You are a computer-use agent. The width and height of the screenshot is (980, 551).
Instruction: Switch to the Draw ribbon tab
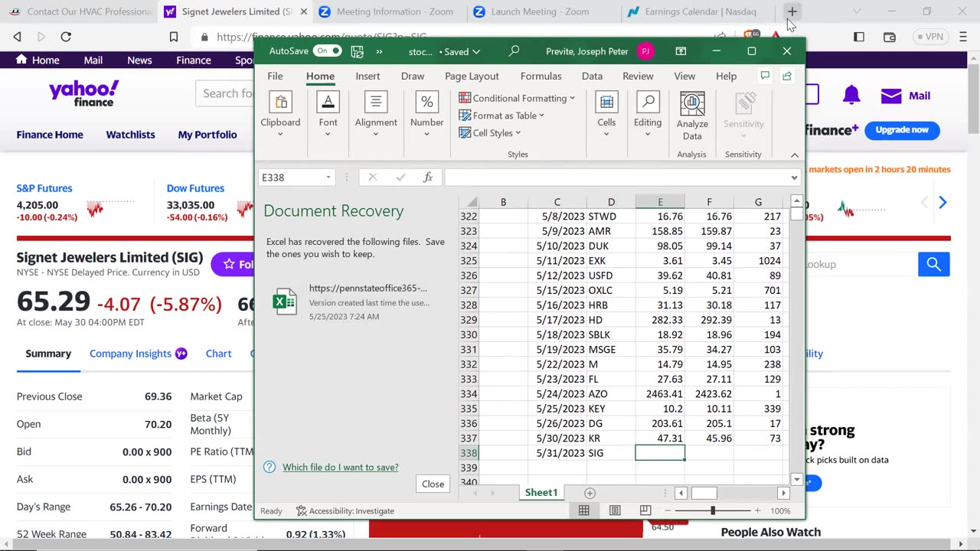pos(413,76)
